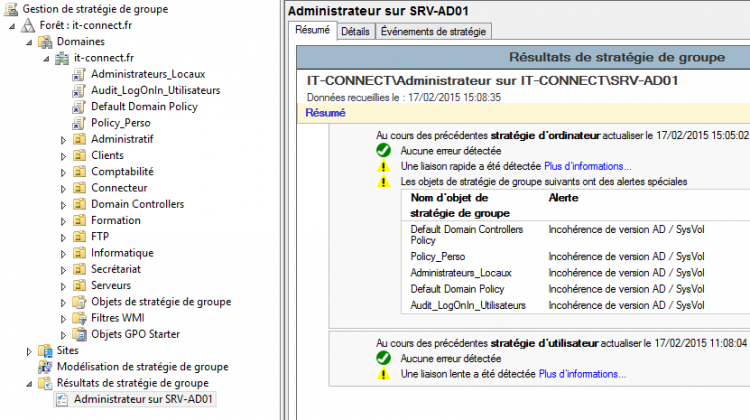Click the it-connect.fr domain icon
The width and height of the screenshot is (750, 420).
click(62, 58)
